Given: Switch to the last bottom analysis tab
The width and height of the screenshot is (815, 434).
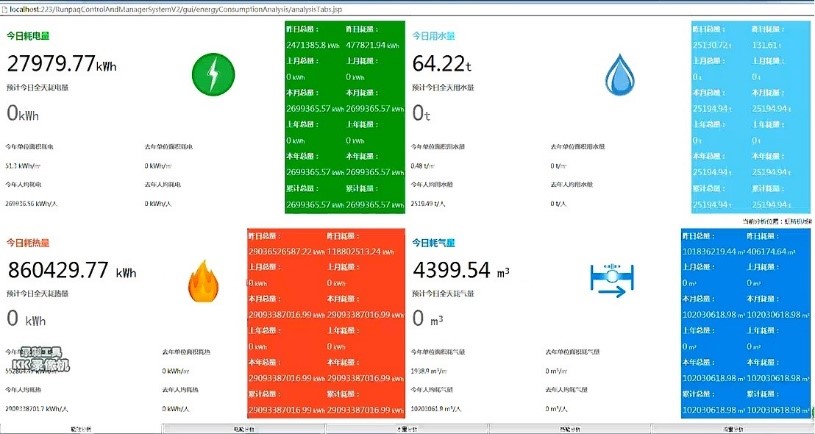Looking at the screenshot, I should coord(733,429).
